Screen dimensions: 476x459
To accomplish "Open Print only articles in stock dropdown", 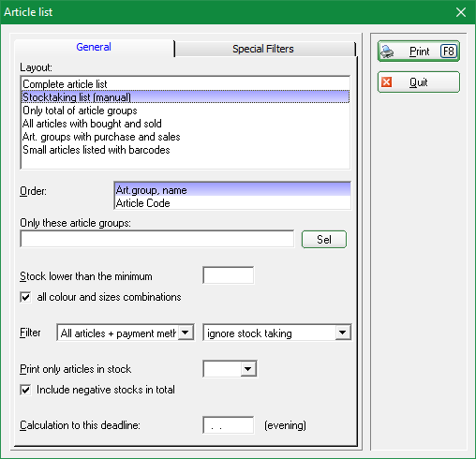I will [x=248, y=369].
